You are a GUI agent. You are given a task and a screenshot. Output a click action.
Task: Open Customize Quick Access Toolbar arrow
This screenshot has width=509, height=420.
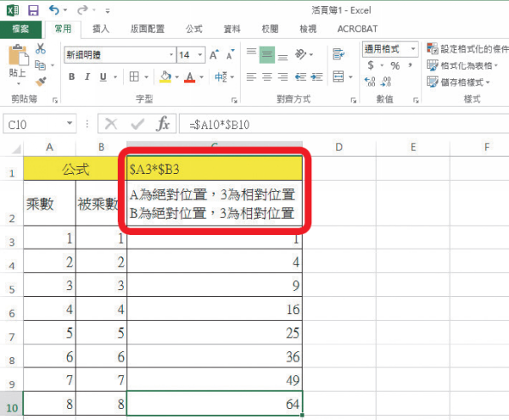pyautogui.click(x=108, y=11)
